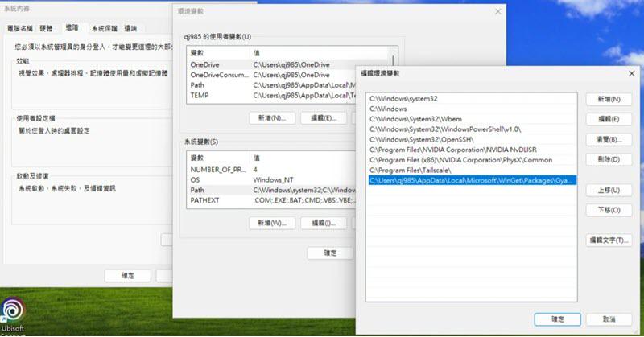This screenshot has width=644, height=337.
Task: Click 確定 in the System Properties window
Action: point(128,275)
